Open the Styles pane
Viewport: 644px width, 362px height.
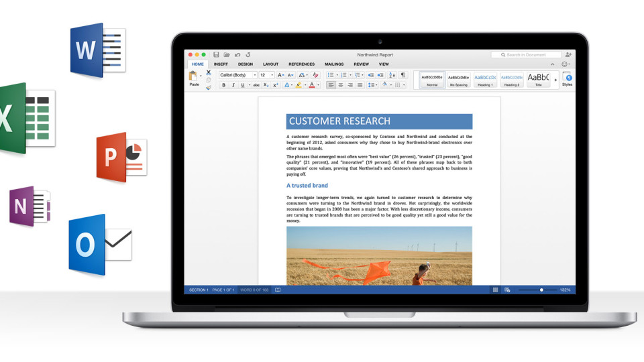coord(568,79)
